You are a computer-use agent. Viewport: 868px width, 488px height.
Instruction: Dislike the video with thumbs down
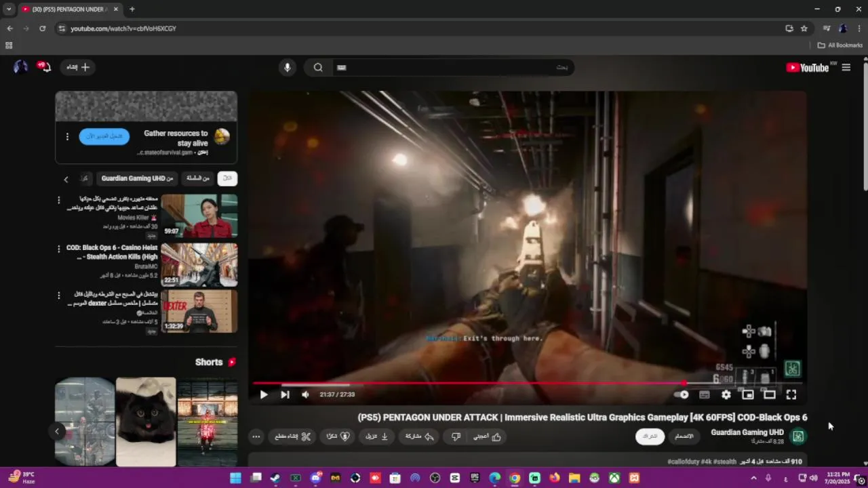coord(456,436)
